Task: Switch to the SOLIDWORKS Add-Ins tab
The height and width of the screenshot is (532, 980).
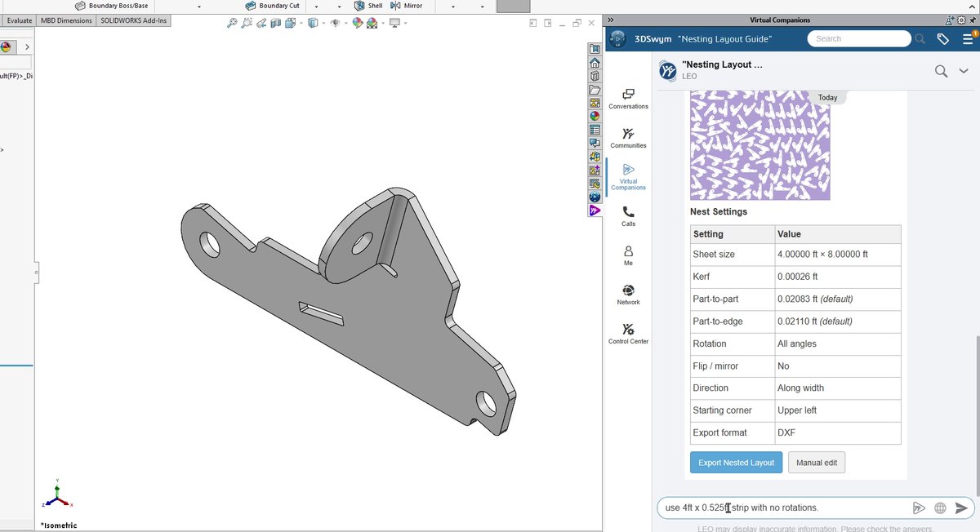Action: pos(134,20)
